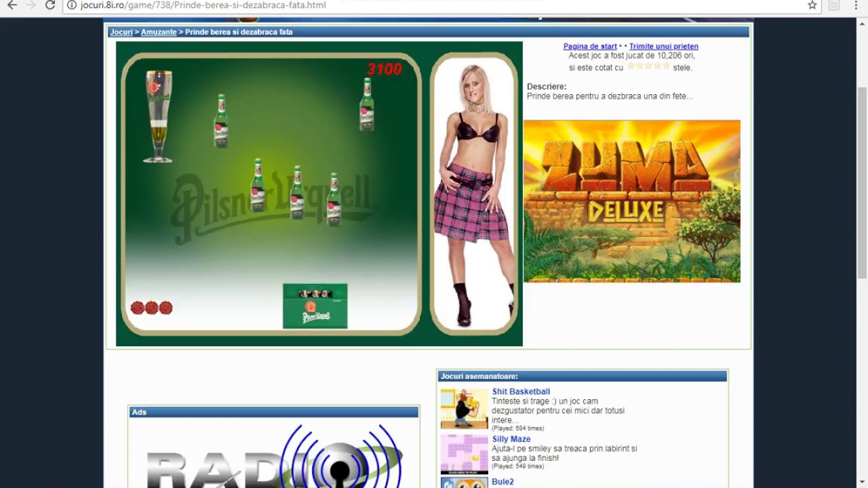Click the beer bottle below the score
The image size is (868, 488).
coord(367,104)
